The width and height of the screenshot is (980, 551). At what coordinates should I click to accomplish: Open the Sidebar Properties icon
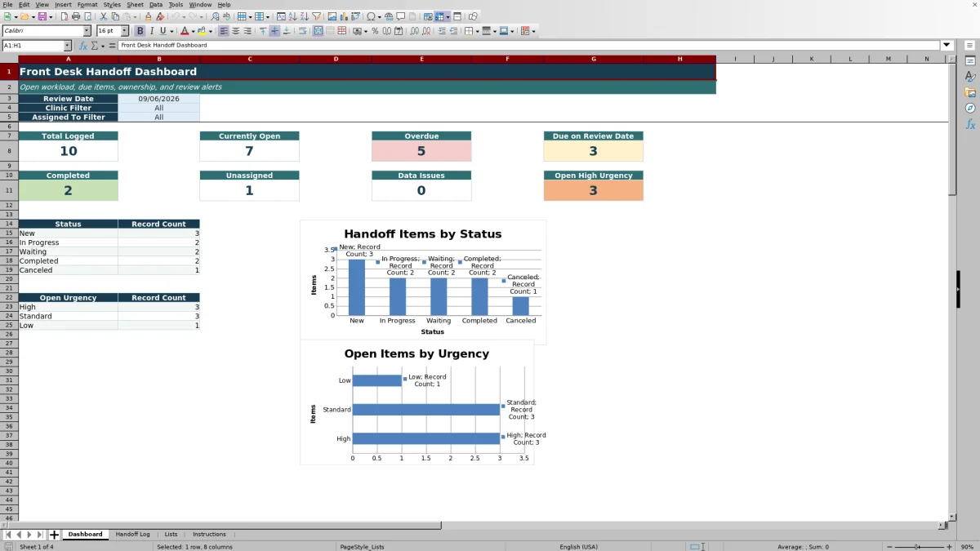970,61
